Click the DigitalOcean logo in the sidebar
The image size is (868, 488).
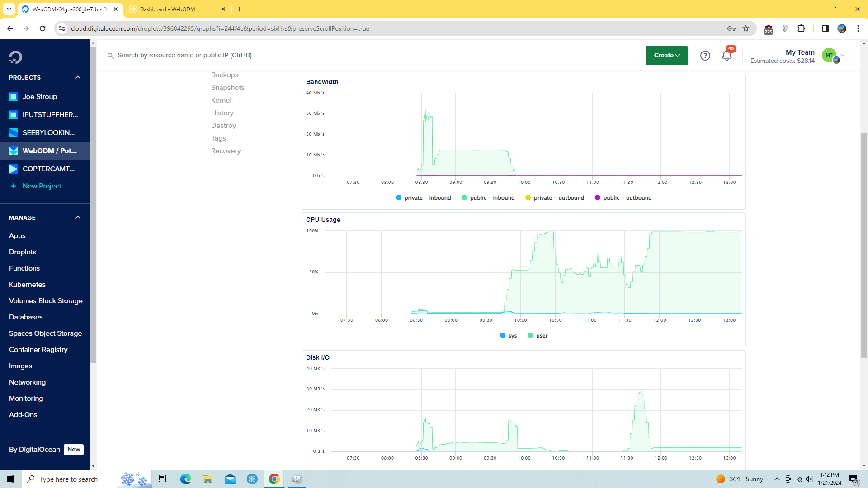pyautogui.click(x=15, y=57)
